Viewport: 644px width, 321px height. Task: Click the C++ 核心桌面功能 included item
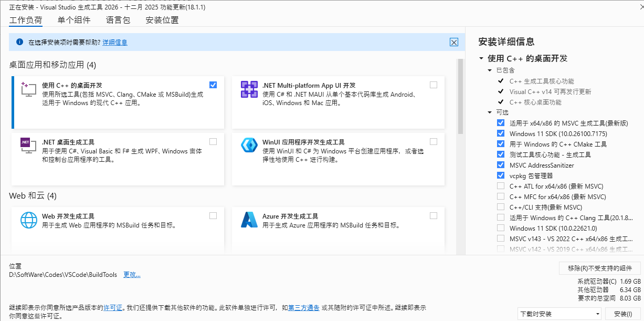[535, 102]
